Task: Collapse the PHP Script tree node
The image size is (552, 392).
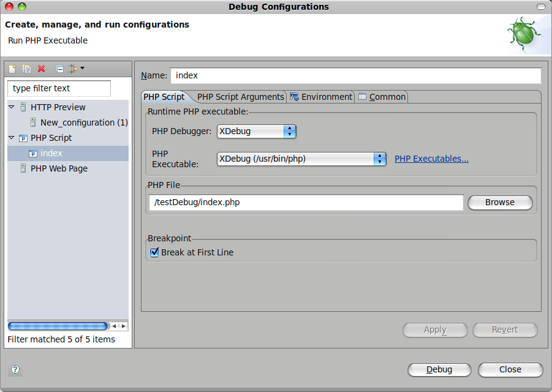Action: (x=11, y=138)
